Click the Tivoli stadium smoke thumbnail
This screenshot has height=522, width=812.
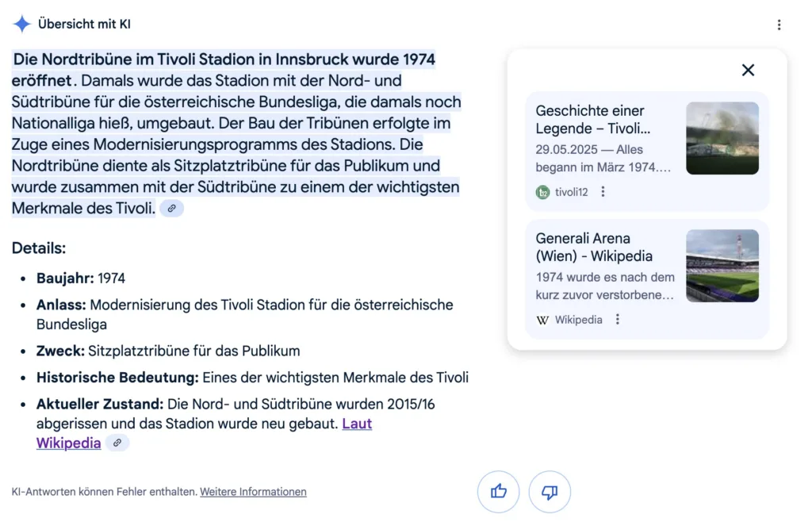[x=722, y=138]
